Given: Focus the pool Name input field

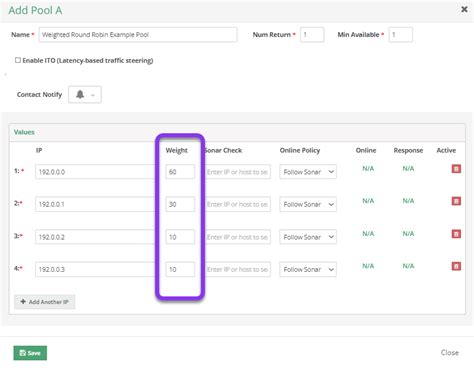Looking at the screenshot, I should [x=138, y=35].
